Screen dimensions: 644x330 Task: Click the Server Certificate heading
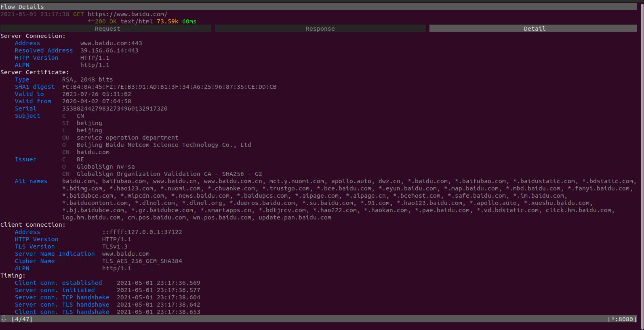pyautogui.click(x=35, y=72)
